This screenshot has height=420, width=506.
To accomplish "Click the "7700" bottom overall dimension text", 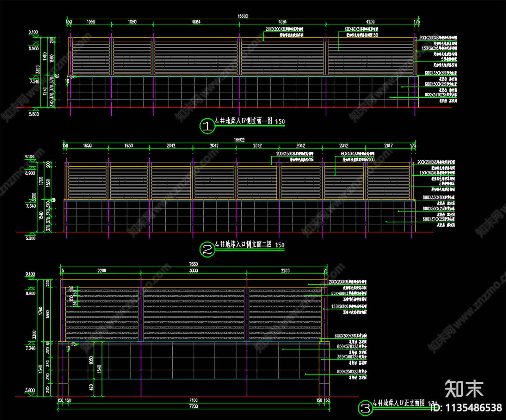I will point(194,406).
